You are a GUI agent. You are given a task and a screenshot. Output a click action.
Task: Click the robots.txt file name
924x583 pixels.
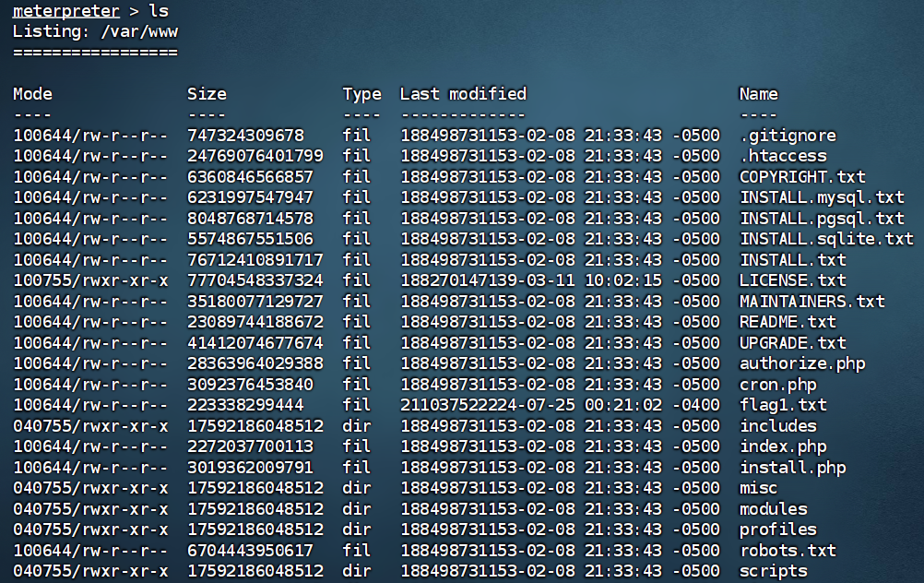(x=788, y=551)
